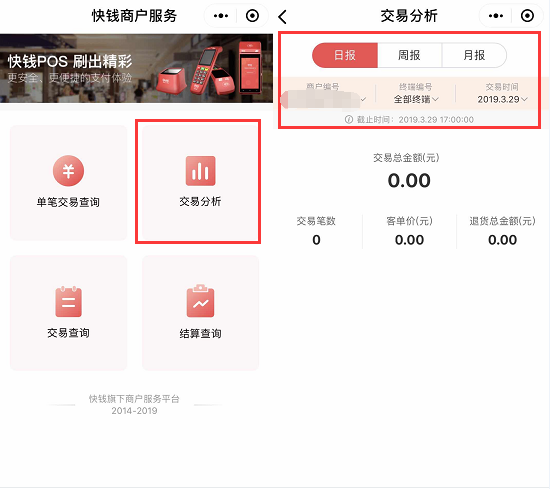
Task: Select the 日报 report toggle
Action: tap(345, 55)
